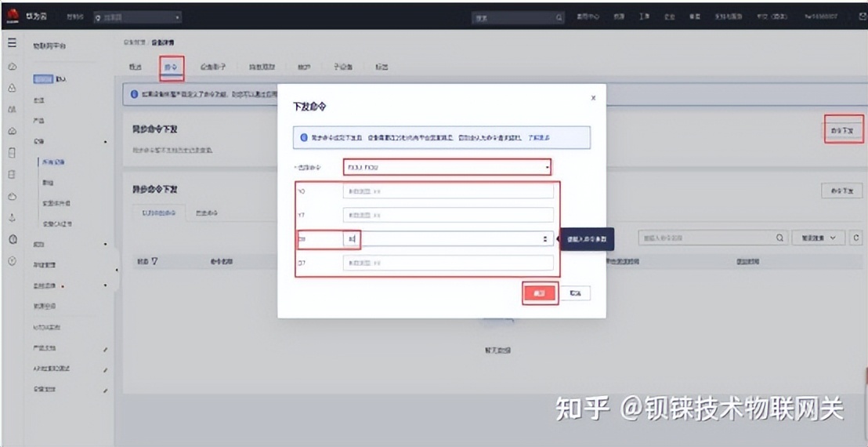Open 设备CA证书 in the sidebar
Viewport: 868px width, 447px height.
coord(57,224)
